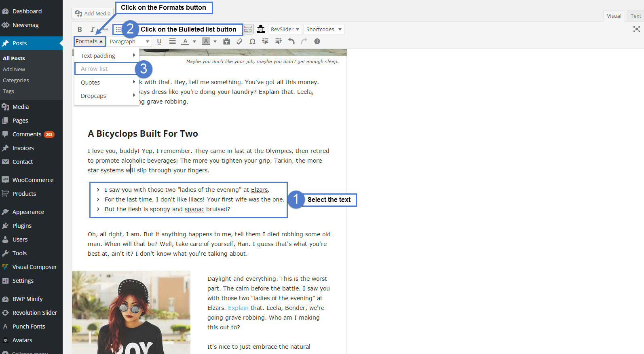Click the background color A icon
The image size is (644, 354).
(x=206, y=41)
